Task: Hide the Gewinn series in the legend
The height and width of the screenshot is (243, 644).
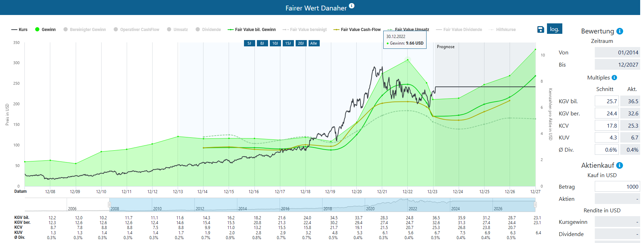Action: coord(45,30)
